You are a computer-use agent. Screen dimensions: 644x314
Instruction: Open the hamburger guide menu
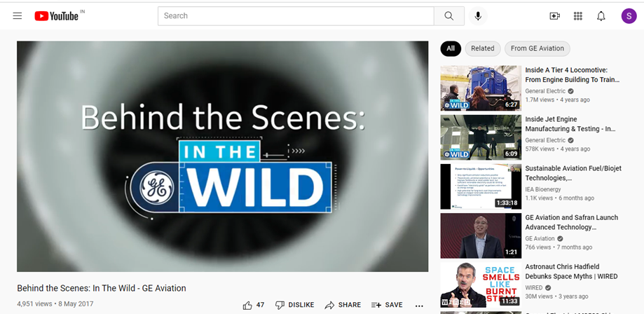point(18,16)
